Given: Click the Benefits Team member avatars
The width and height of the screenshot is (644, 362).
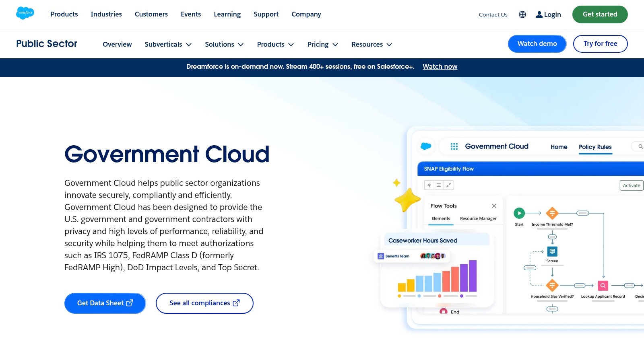Looking at the screenshot, I should [x=433, y=256].
